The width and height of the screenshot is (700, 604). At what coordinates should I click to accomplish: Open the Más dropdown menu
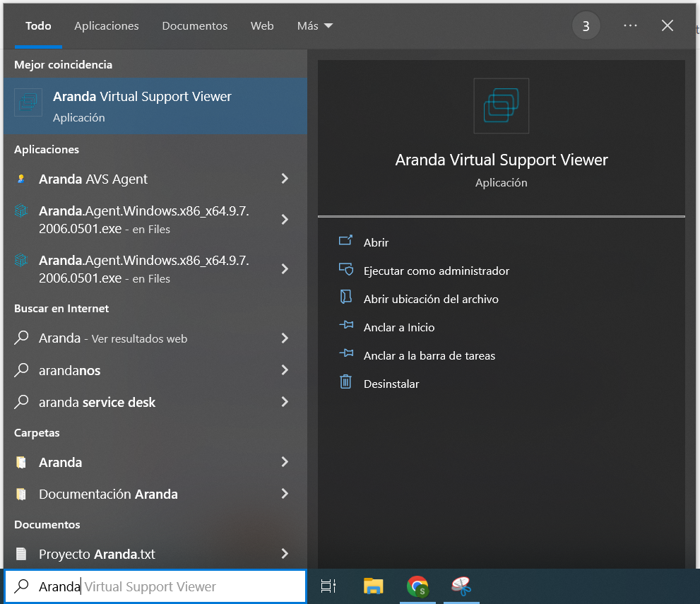[x=315, y=26]
